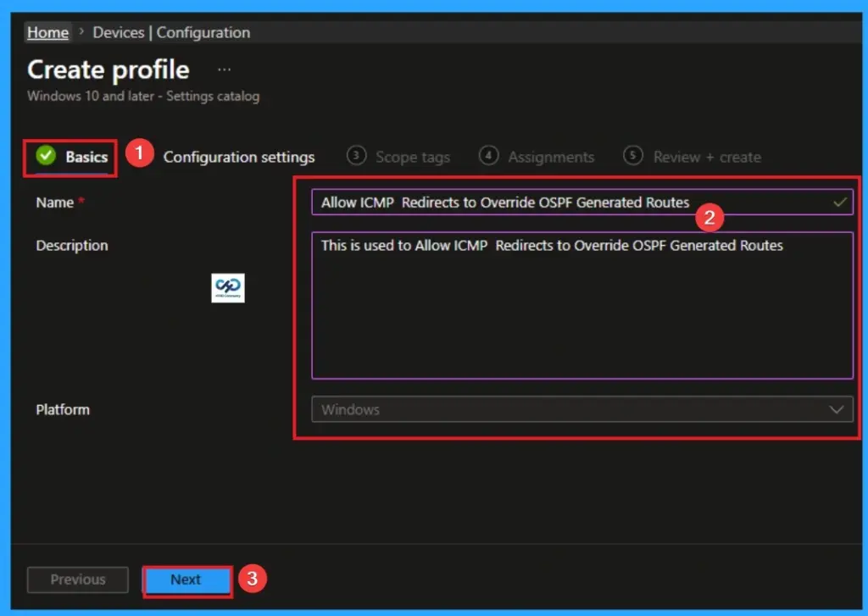Image resolution: width=868 pixels, height=616 pixels.
Task: Click the Previous button
Action: pyautogui.click(x=77, y=580)
